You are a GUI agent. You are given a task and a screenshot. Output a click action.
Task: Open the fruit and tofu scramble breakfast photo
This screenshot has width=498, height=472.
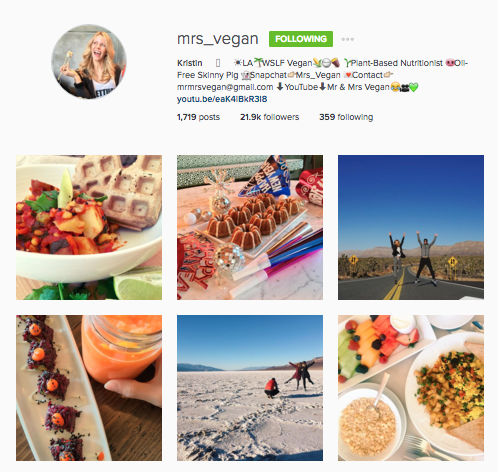coord(411,388)
